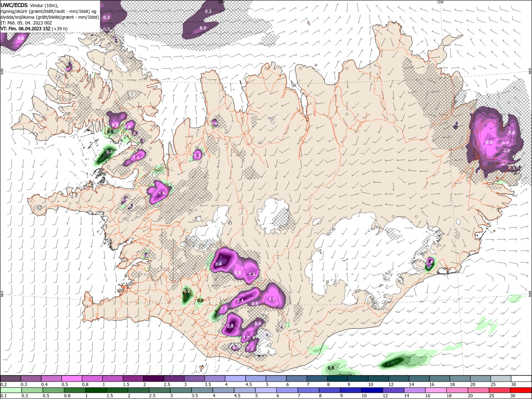Click the navy rain swatch between 10 and 12
Screen dimensions: 532x399
click(372, 390)
